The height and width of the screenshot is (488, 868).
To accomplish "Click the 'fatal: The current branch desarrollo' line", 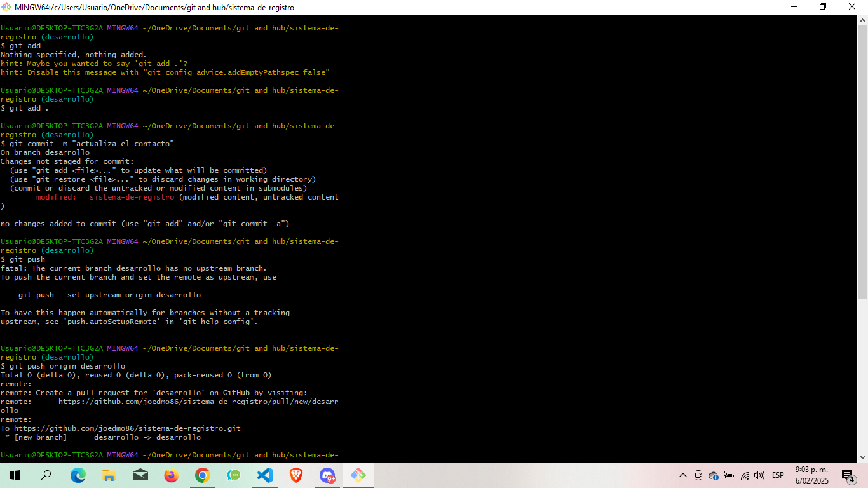I will pyautogui.click(x=133, y=268).
